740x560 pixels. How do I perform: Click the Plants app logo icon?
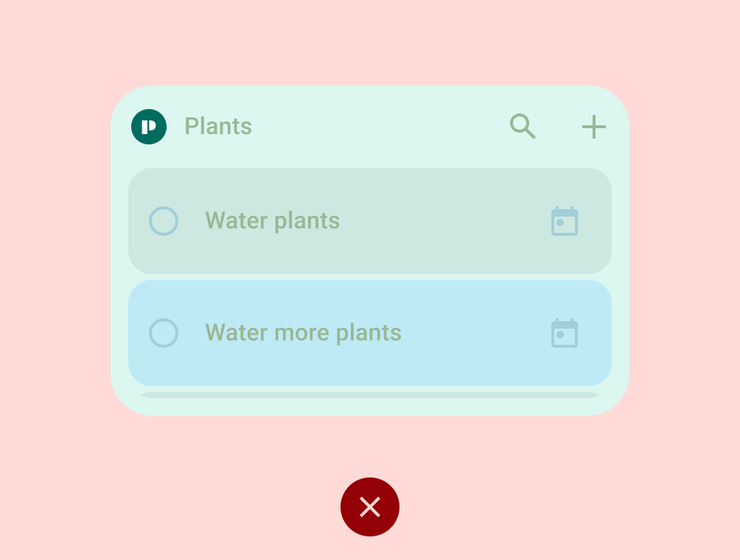click(x=149, y=127)
